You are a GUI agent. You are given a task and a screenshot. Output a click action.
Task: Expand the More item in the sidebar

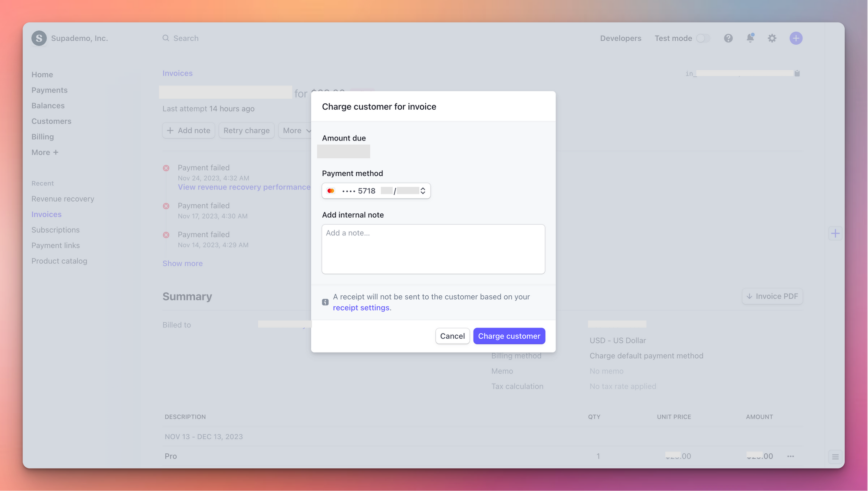[45, 152]
